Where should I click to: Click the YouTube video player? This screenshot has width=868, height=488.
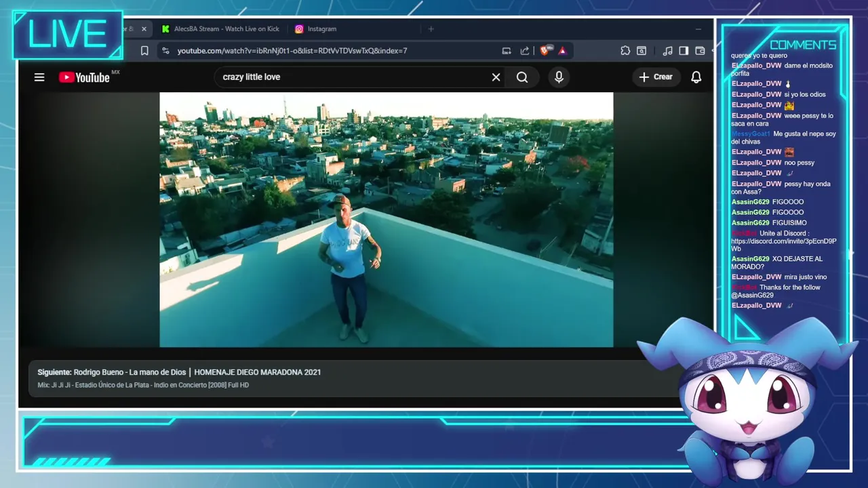[x=386, y=220]
